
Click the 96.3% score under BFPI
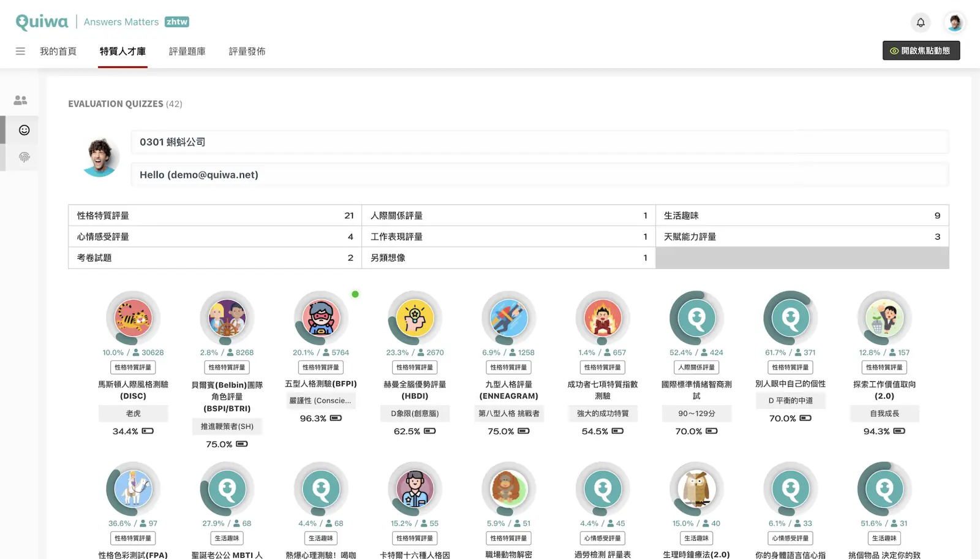tap(321, 419)
